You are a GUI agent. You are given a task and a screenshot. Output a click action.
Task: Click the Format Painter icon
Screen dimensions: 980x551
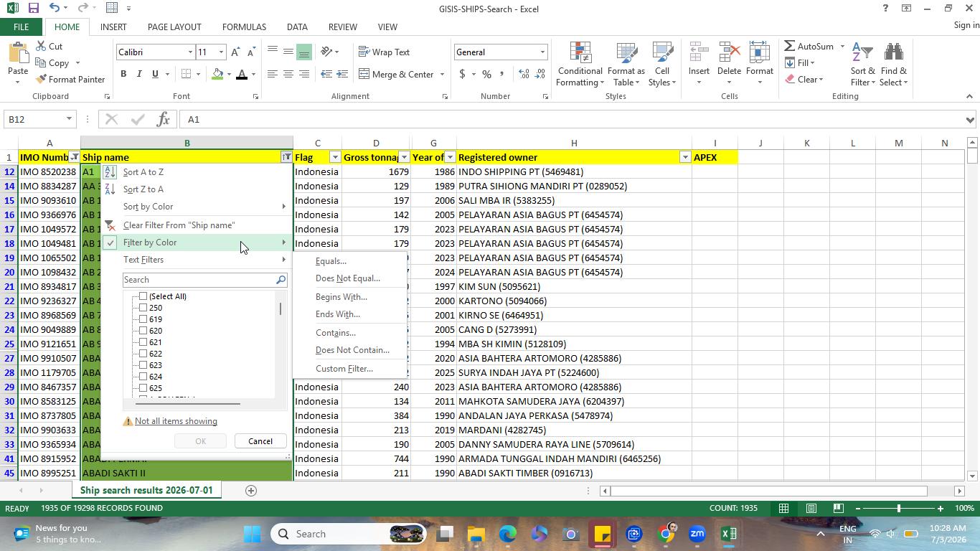(41, 79)
